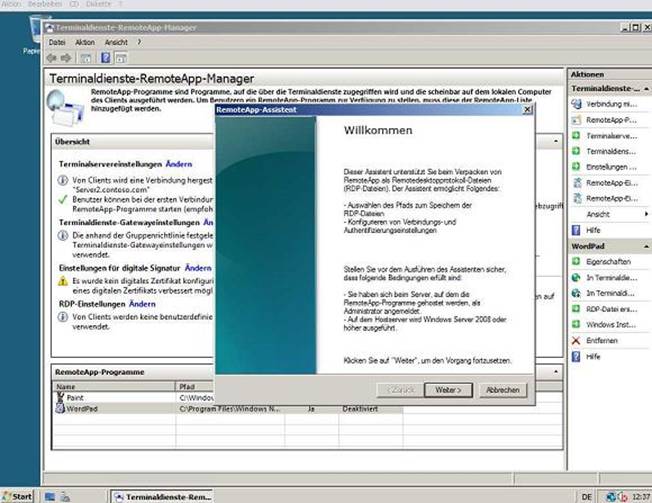The width and height of the screenshot is (652, 503).
Task: Click the DE language indicator
Action: pyautogui.click(x=586, y=497)
